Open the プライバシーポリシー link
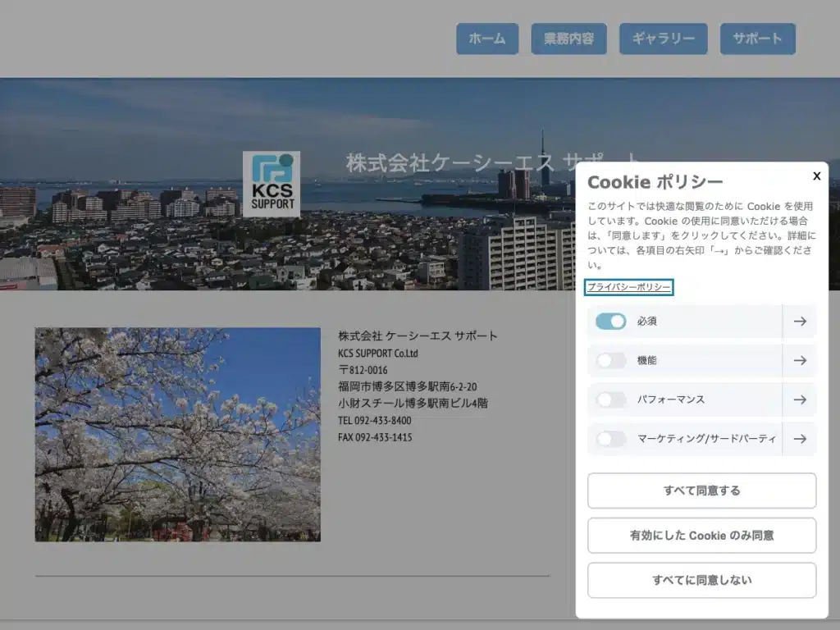Image resolution: width=840 pixels, height=630 pixels. pyautogui.click(x=628, y=287)
